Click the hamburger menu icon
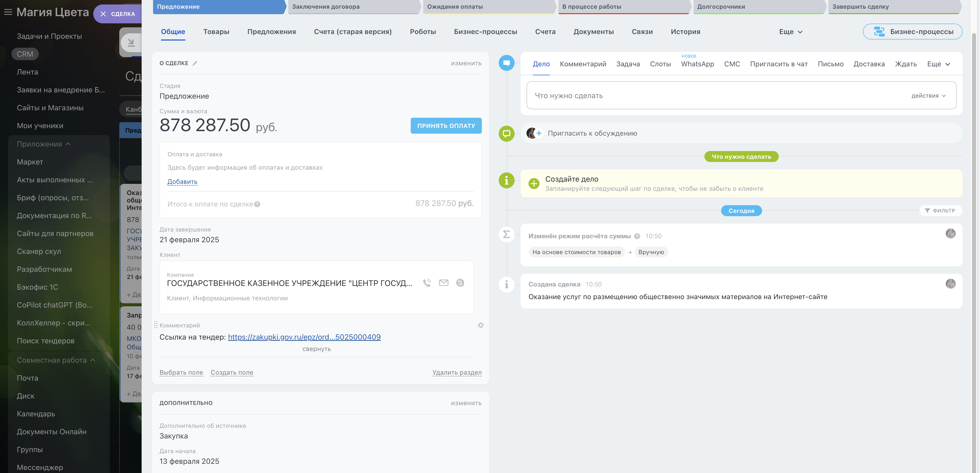This screenshot has width=980, height=473. click(8, 12)
